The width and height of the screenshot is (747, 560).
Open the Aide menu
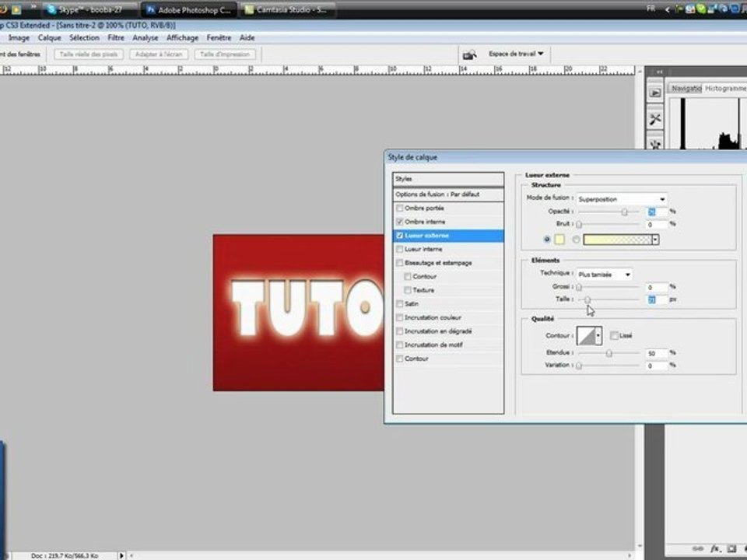247,37
